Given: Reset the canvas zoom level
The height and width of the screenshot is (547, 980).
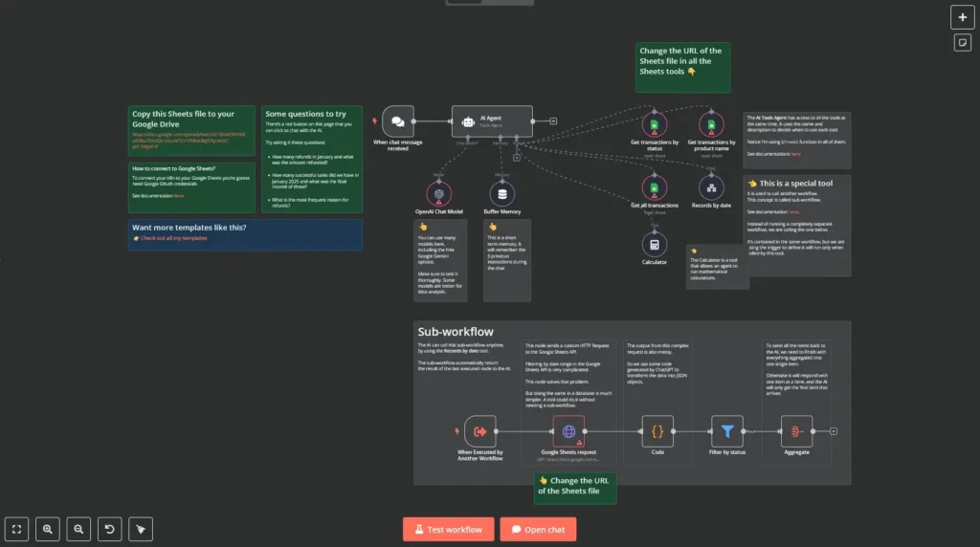Looking at the screenshot, I should 109,529.
